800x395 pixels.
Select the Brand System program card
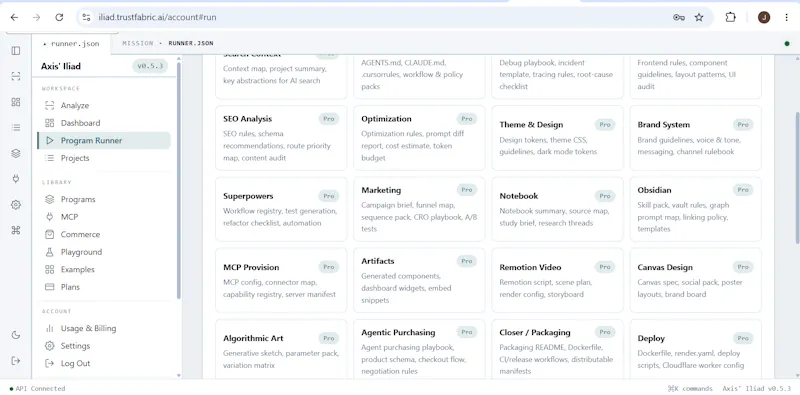click(695, 138)
